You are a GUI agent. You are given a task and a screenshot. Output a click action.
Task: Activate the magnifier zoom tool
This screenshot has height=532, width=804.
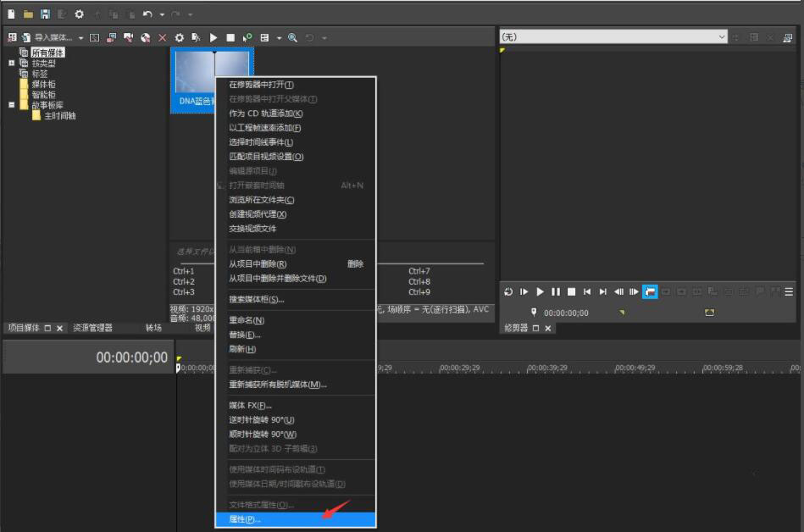tap(291, 36)
